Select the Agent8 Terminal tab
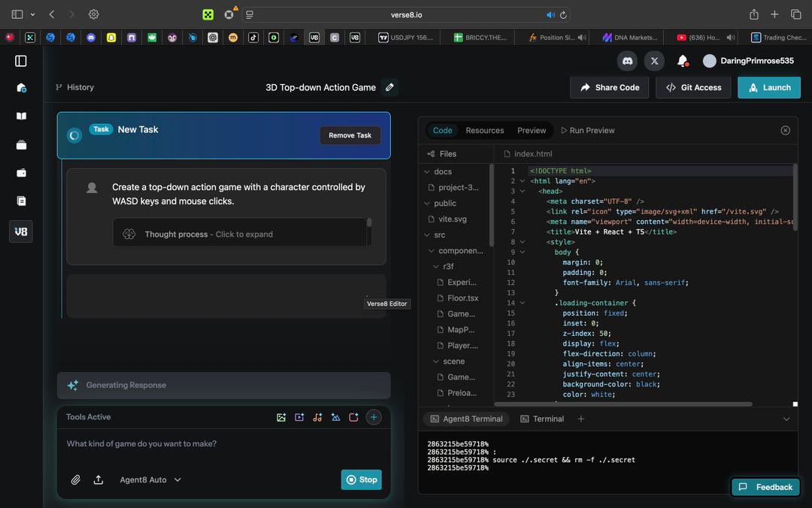Viewport: 812px width, 508px height. point(466,419)
